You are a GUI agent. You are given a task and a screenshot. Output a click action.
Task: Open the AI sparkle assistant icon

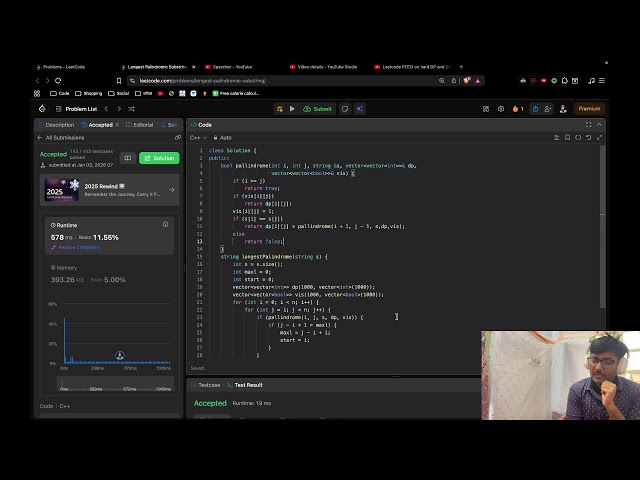(x=360, y=109)
